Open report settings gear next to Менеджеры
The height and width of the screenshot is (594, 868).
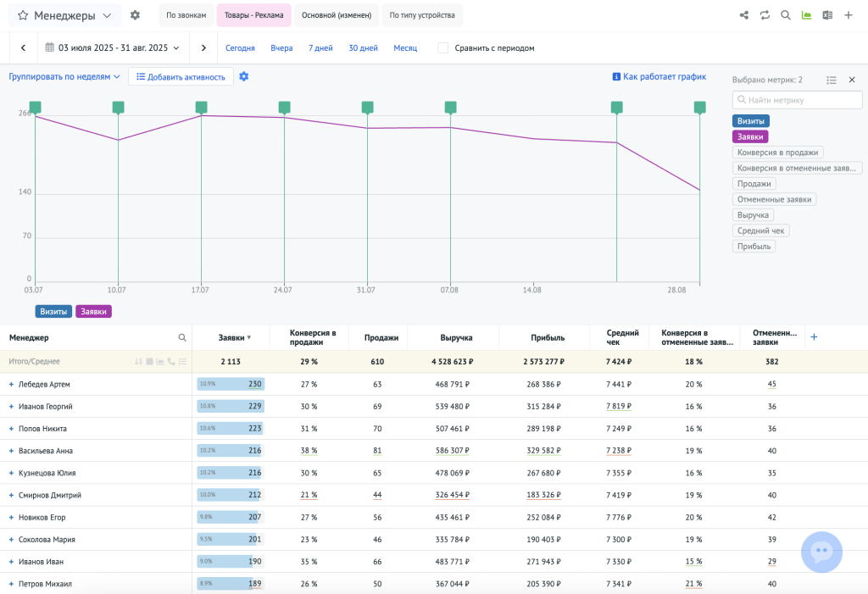click(x=135, y=15)
